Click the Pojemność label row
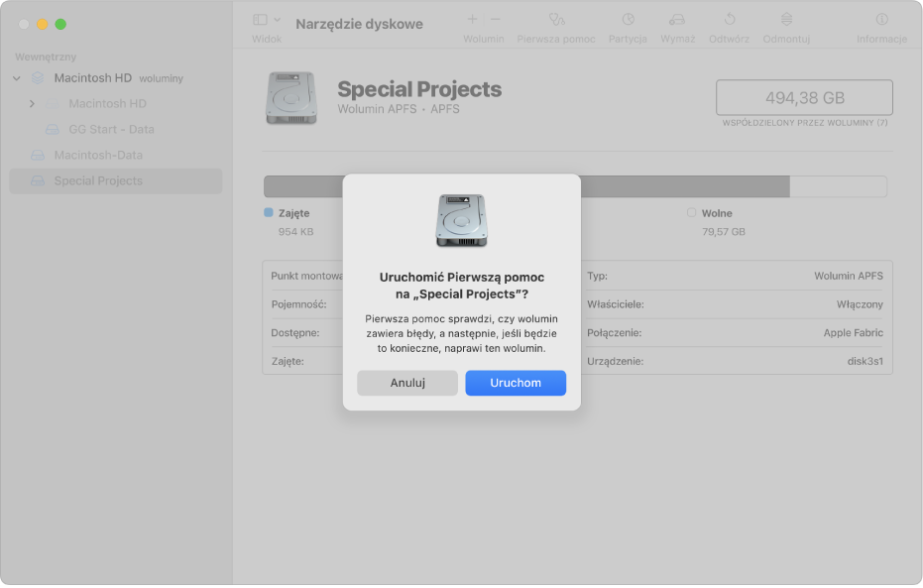This screenshot has height=588, width=923. (x=298, y=304)
